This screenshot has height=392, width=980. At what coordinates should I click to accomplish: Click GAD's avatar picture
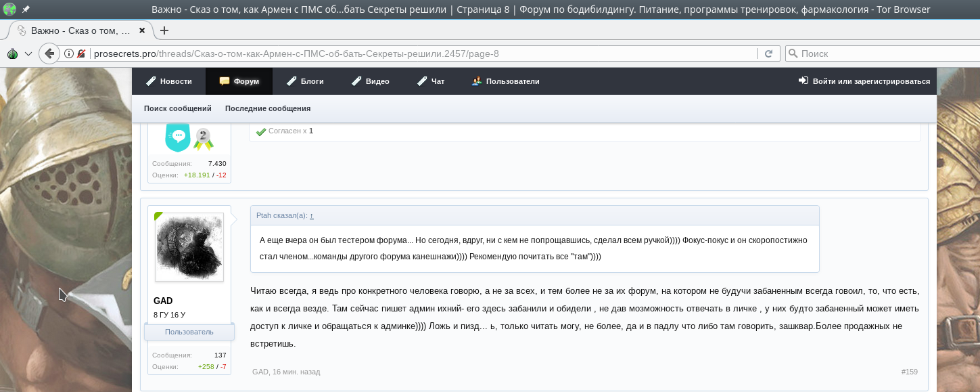tap(190, 247)
